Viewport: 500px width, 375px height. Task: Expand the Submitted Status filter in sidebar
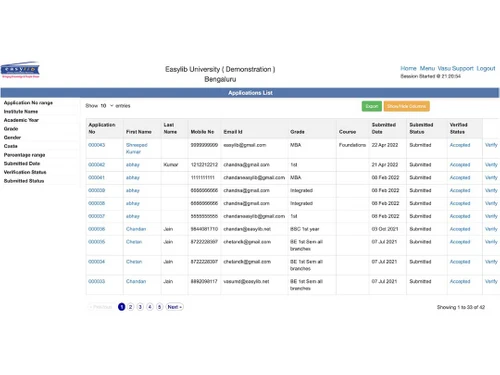(24, 181)
